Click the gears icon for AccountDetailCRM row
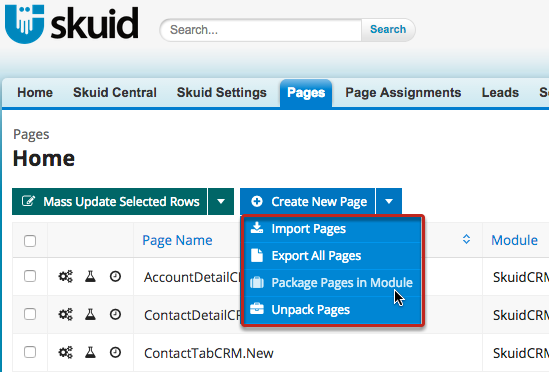The image size is (549, 372). (x=65, y=276)
